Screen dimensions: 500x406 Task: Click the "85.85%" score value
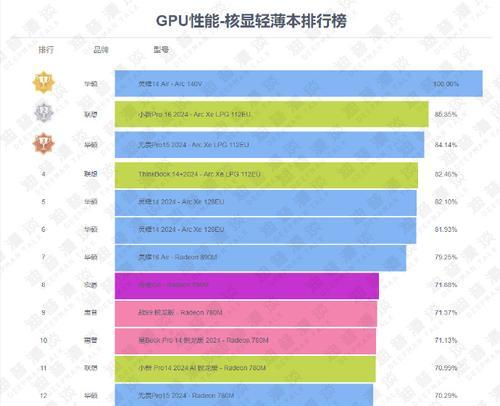point(446,114)
